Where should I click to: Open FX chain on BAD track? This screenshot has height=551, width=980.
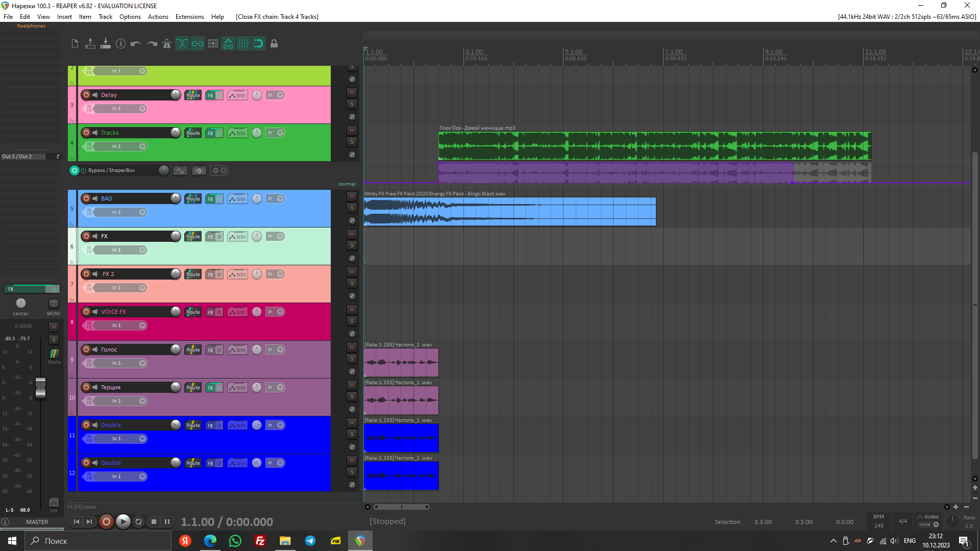(x=210, y=199)
